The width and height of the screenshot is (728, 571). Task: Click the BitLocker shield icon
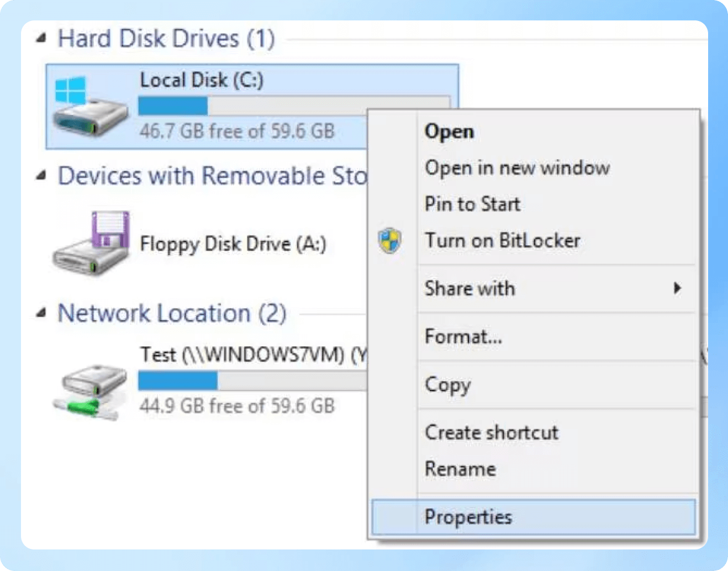pos(390,241)
